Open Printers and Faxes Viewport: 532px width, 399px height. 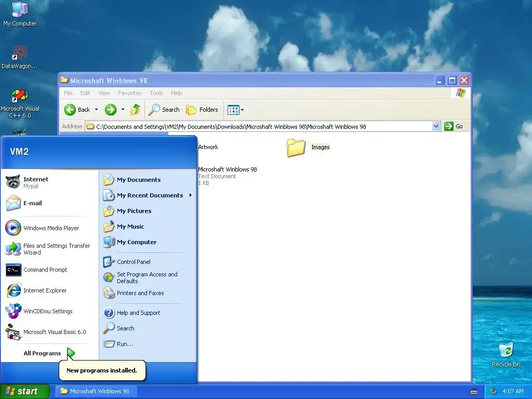(148, 293)
